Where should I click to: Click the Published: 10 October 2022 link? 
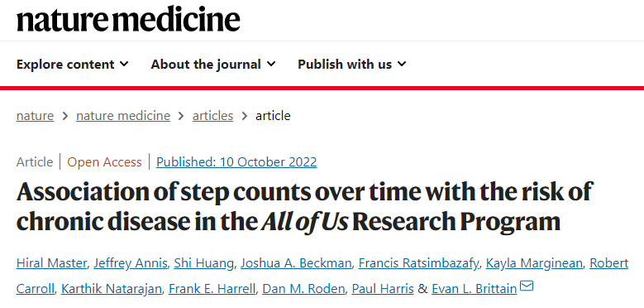[236, 162]
